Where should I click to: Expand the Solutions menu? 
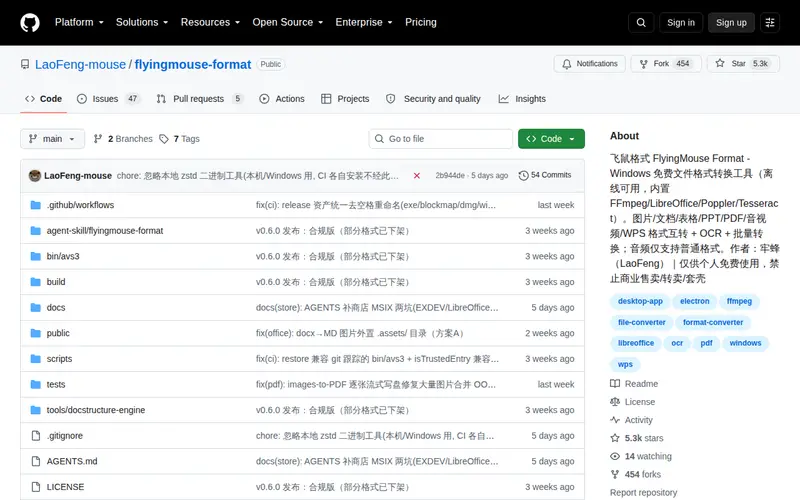click(x=142, y=22)
